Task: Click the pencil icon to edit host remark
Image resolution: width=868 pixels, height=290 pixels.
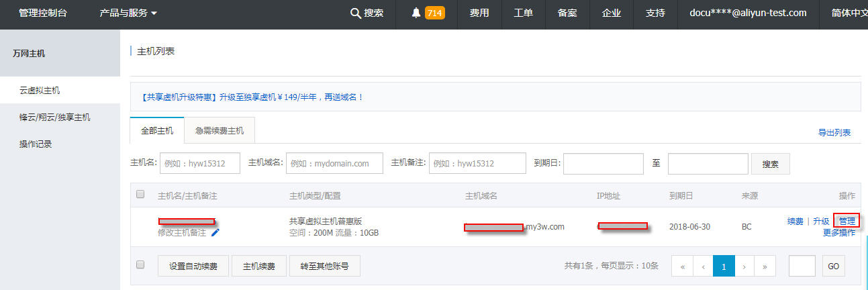Action: (215, 232)
